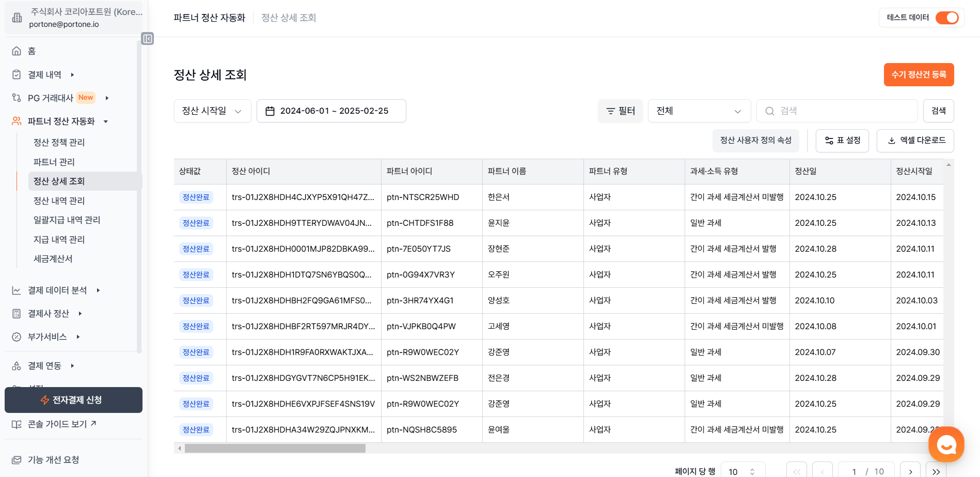Viewport: 980px width, 477px height.
Task: Click 정산완료 badge in 한은서 row
Action: click(x=196, y=197)
